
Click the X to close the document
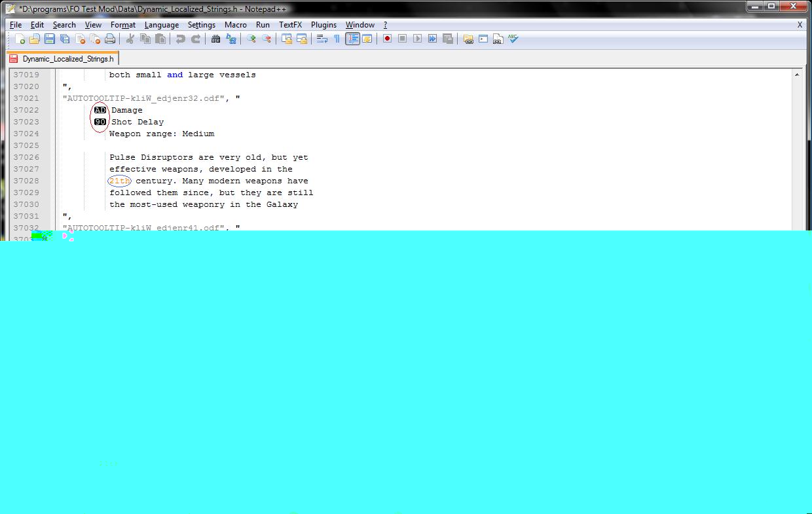point(800,25)
